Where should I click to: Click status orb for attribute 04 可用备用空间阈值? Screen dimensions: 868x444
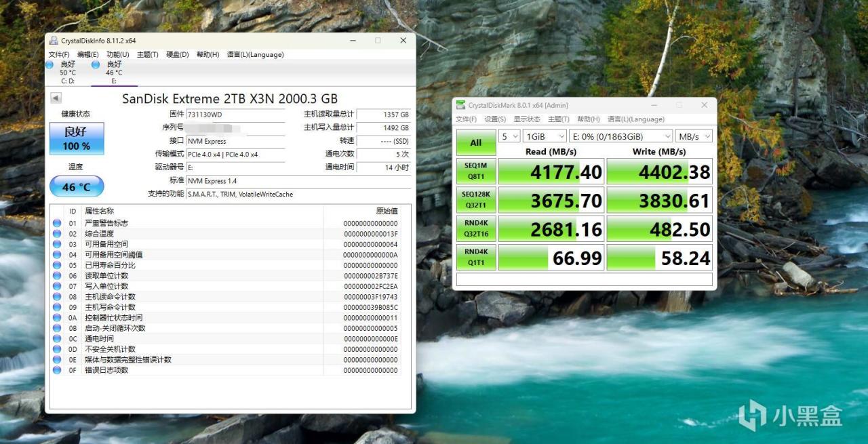tap(57, 254)
